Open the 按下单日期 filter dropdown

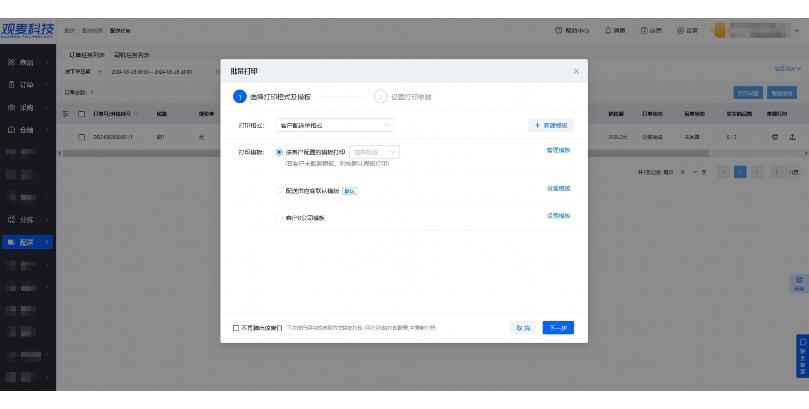tap(84, 72)
